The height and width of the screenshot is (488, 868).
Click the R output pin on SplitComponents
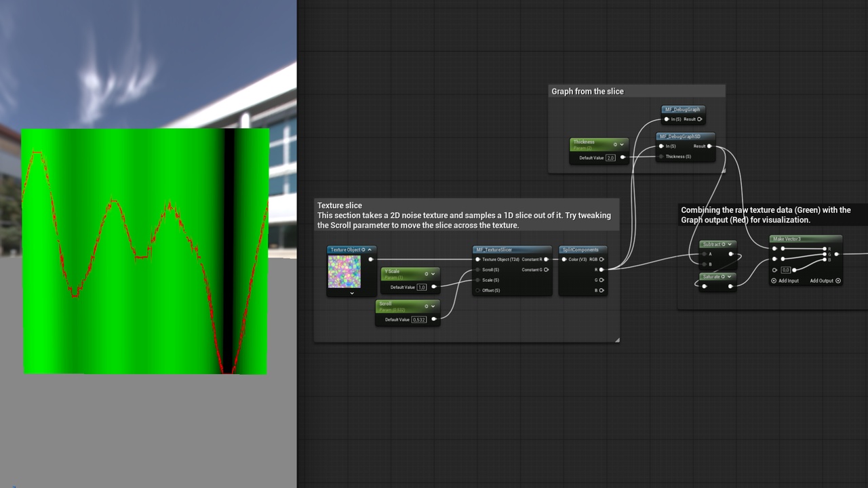click(x=601, y=270)
